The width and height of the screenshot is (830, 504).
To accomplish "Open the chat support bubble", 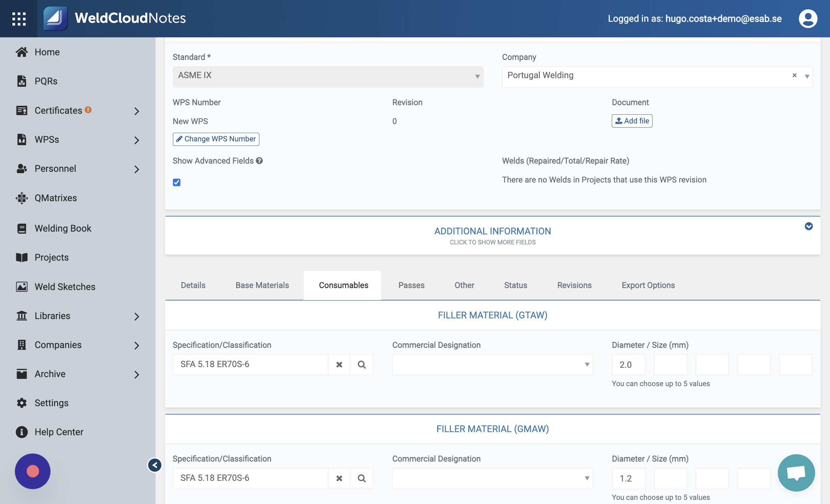I will [x=796, y=473].
